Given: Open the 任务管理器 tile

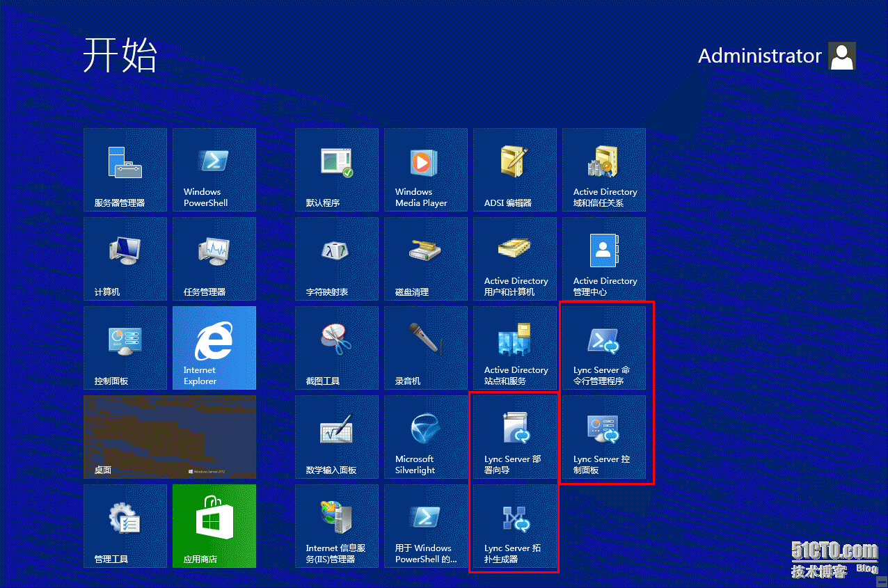Looking at the screenshot, I should point(214,259).
